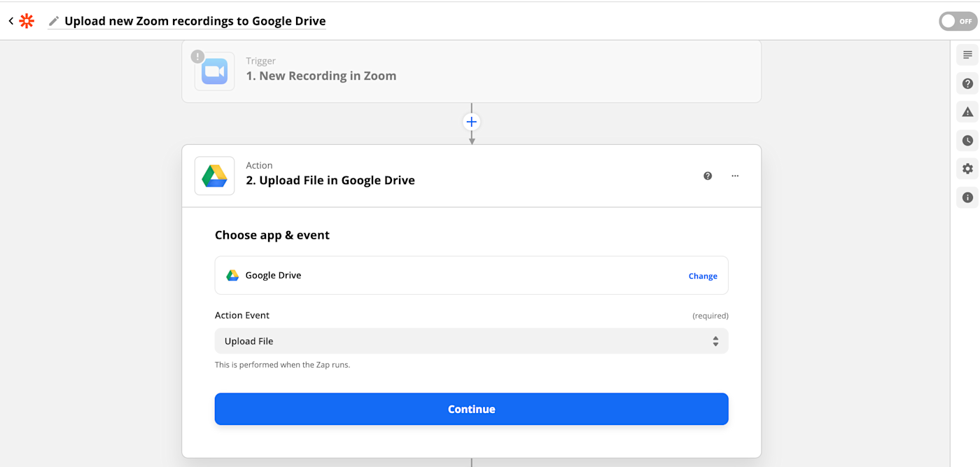Open the Zap outline sidebar icon
This screenshot has width=980, height=467.
967,55
